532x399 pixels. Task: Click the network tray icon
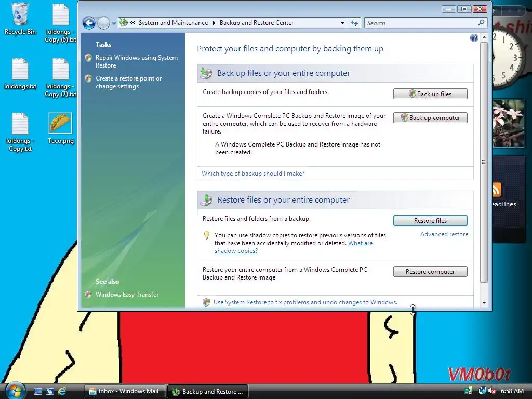[482, 391]
